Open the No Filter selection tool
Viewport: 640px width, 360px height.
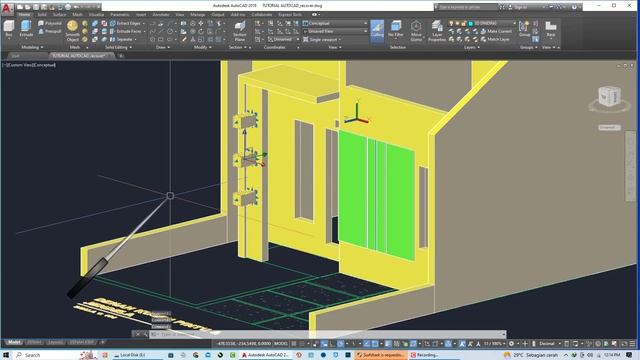(x=396, y=30)
